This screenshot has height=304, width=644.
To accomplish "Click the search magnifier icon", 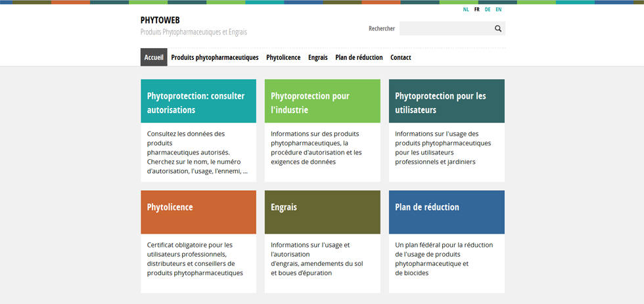I will point(497,29).
